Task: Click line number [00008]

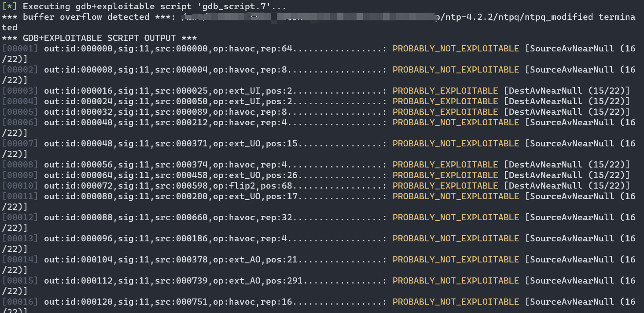Action: click(x=20, y=165)
